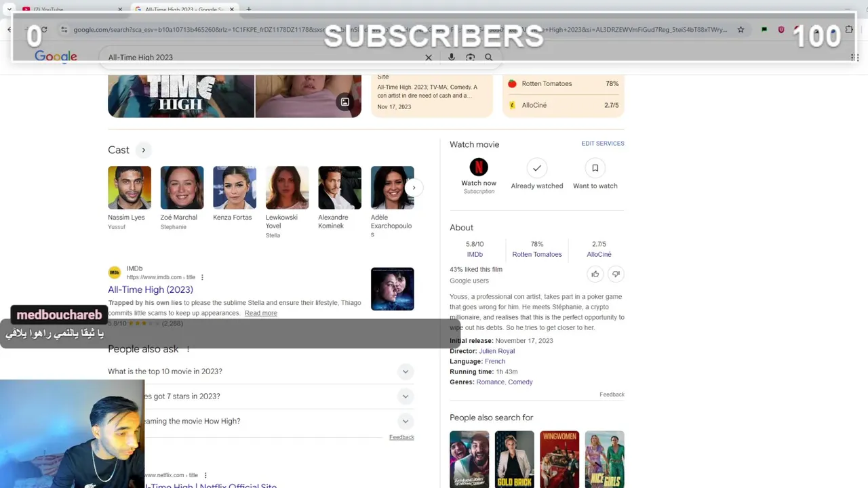Search by image with camera icon
Screen dimensions: 868x488
click(x=470, y=58)
